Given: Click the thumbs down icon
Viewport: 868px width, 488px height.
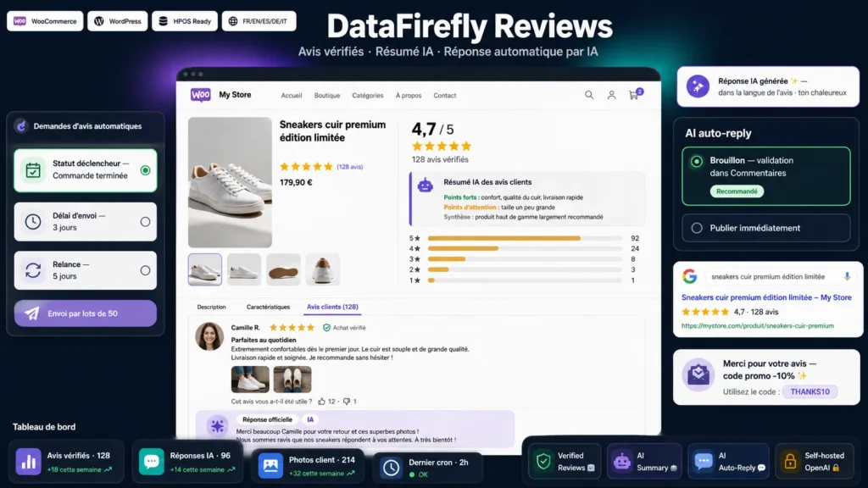Looking at the screenshot, I should click(347, 401).
